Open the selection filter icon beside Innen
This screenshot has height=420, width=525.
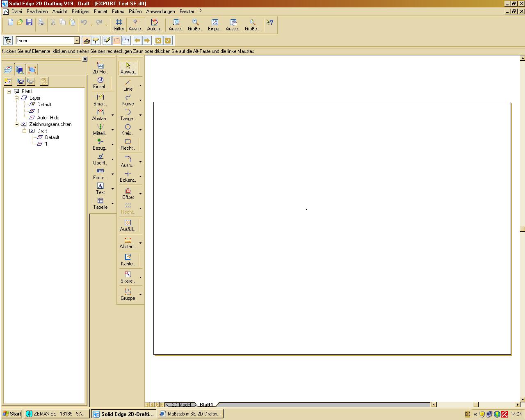pos(8,41)
